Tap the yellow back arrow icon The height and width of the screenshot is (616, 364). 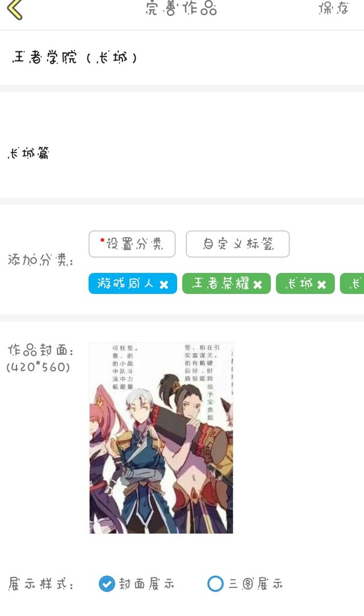[15, 9]
